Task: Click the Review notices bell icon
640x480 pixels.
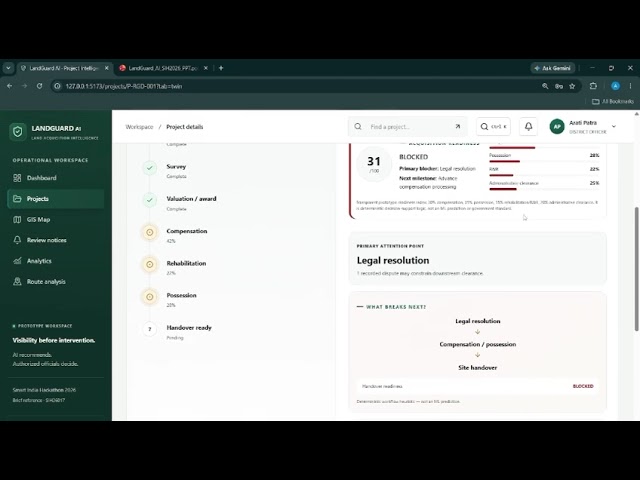Action: pyautogui.click(x=17, y=240)
